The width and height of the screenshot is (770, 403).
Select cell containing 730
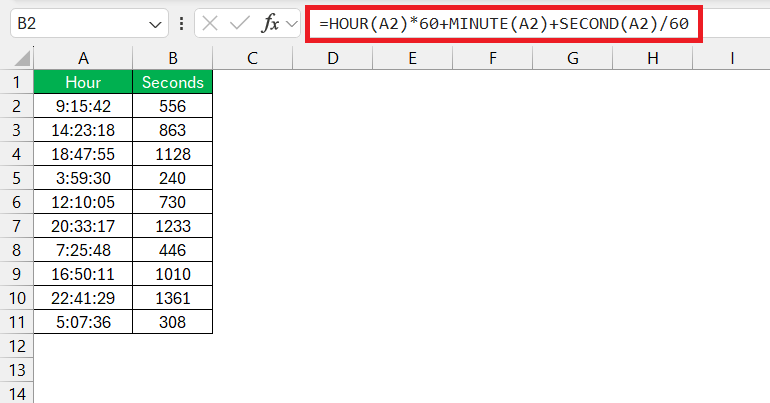(x=172, y=202)
